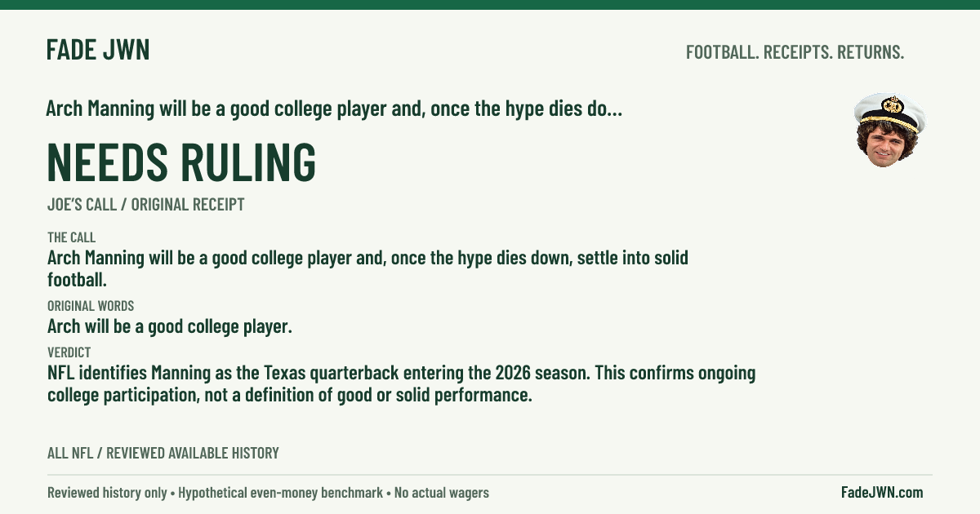Click the horizontal divider line above the footer
Screen dimensions: 980x514
point(490,475)
